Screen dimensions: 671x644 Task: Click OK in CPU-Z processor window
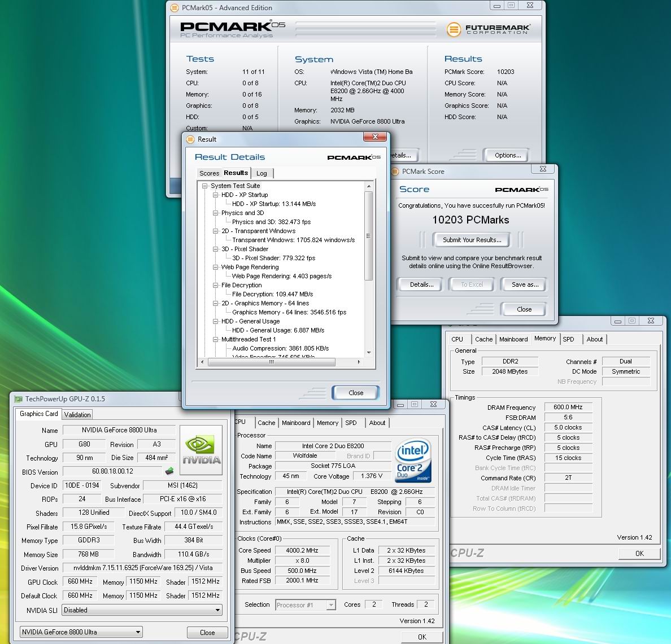(x=422, y=637)
